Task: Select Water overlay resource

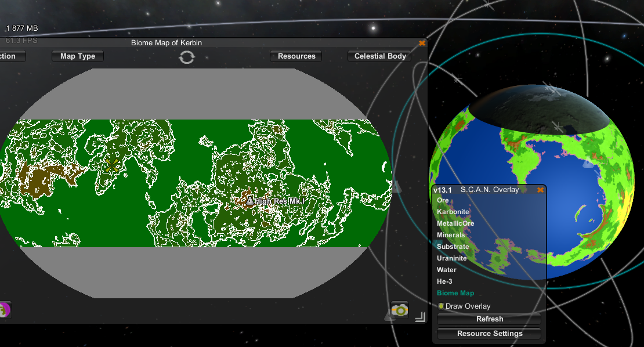Action: (x=446, y=270)
